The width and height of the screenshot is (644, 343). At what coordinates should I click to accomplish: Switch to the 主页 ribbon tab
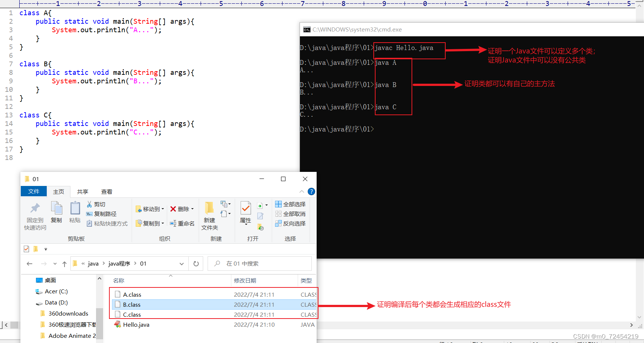[59, 192]
